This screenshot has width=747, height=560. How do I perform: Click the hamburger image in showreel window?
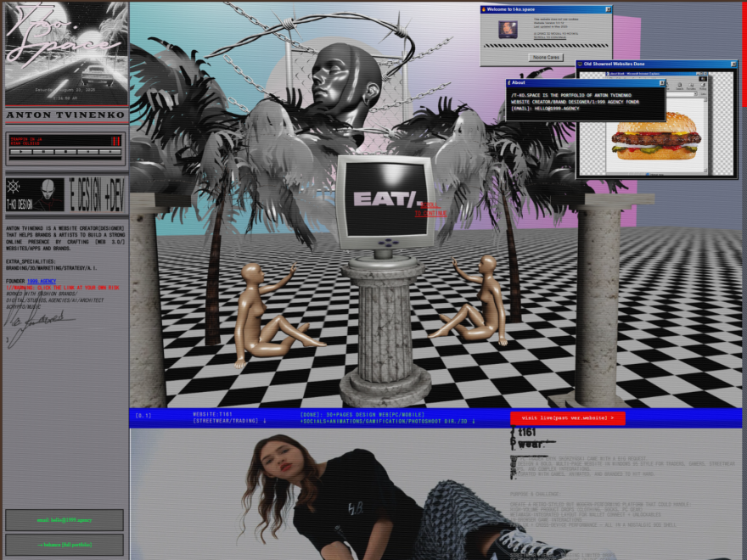point(656,135)
